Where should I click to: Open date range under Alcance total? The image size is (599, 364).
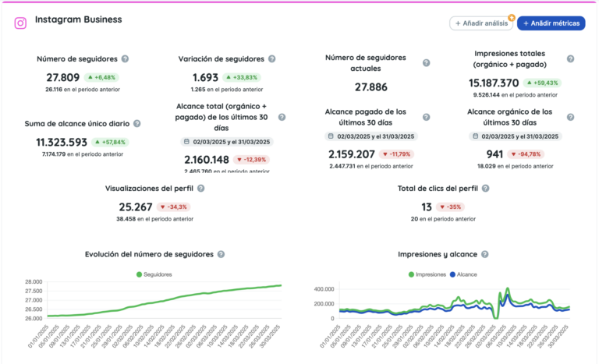225,142
